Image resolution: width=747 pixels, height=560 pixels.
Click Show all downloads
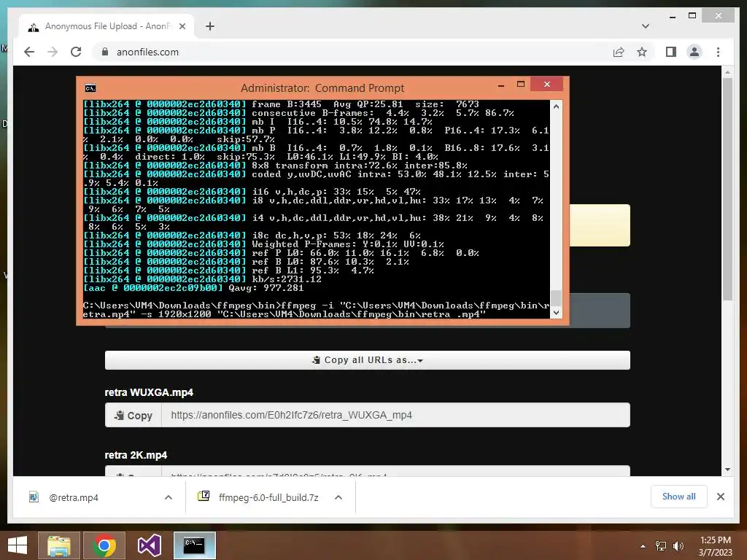point(679,497)
